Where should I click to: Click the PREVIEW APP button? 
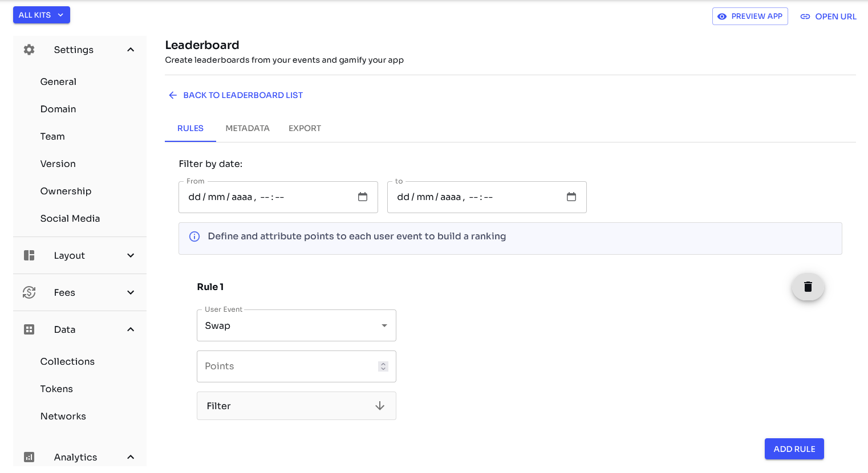pos(749,17)
